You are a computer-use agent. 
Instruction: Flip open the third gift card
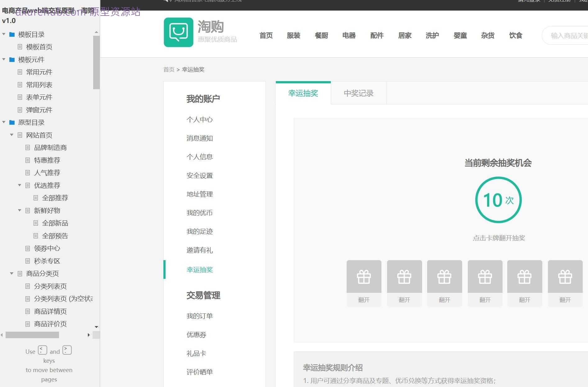[x=444, y=283]
